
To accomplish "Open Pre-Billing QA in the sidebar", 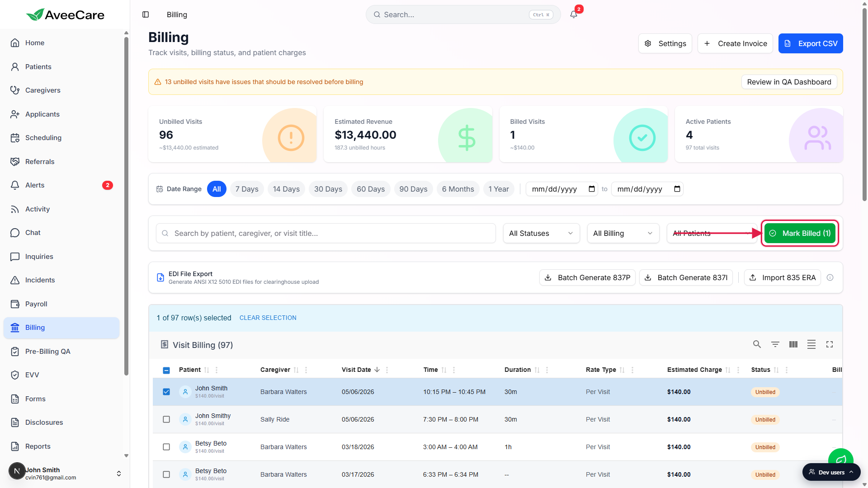I will tap(61, 352).
